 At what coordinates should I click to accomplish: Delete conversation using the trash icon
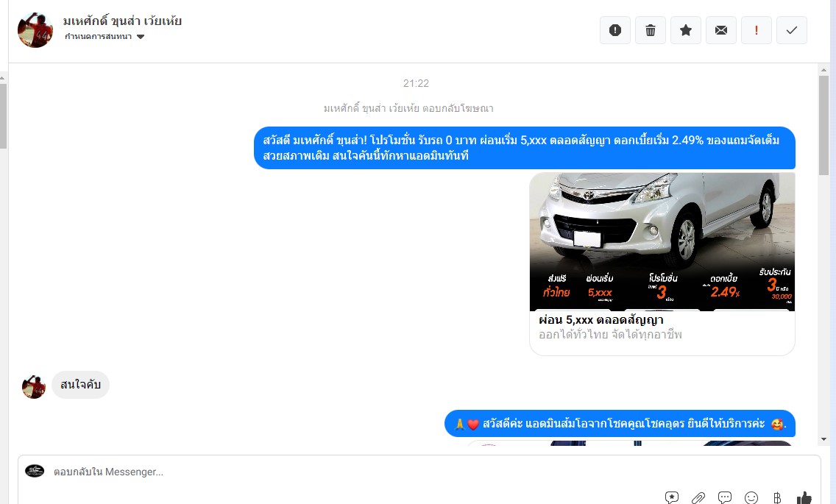tap(651, 30)
